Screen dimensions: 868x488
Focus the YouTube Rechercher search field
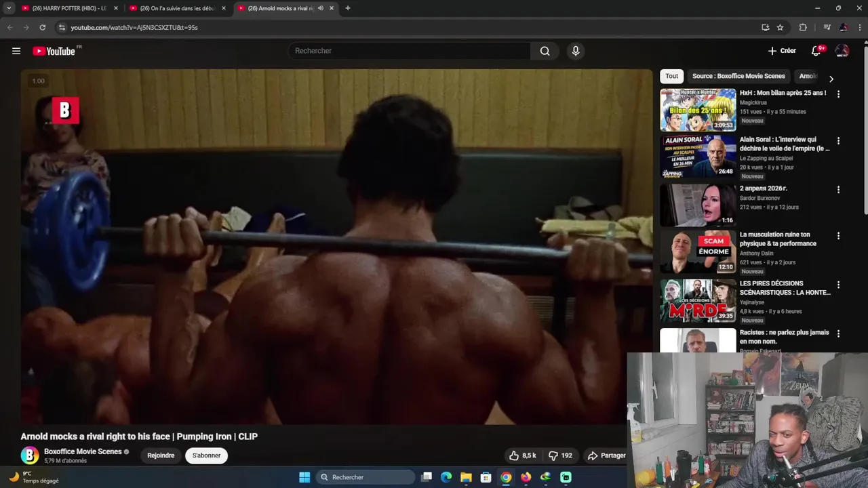pyautogui.click(x=410, y=51)
